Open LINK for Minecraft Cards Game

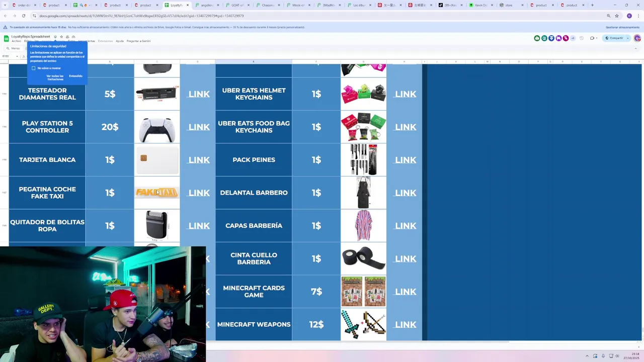point(406,292)
